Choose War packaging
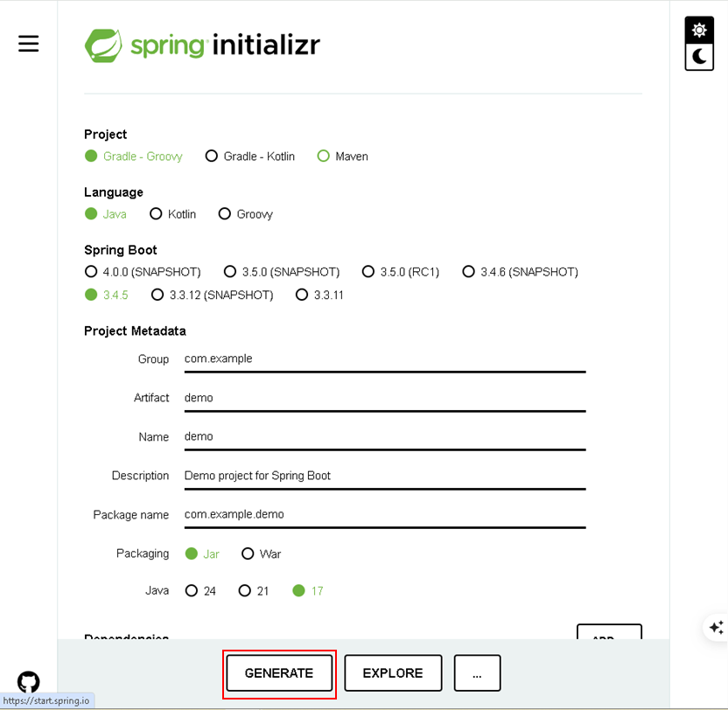 [x=262, y=554]
